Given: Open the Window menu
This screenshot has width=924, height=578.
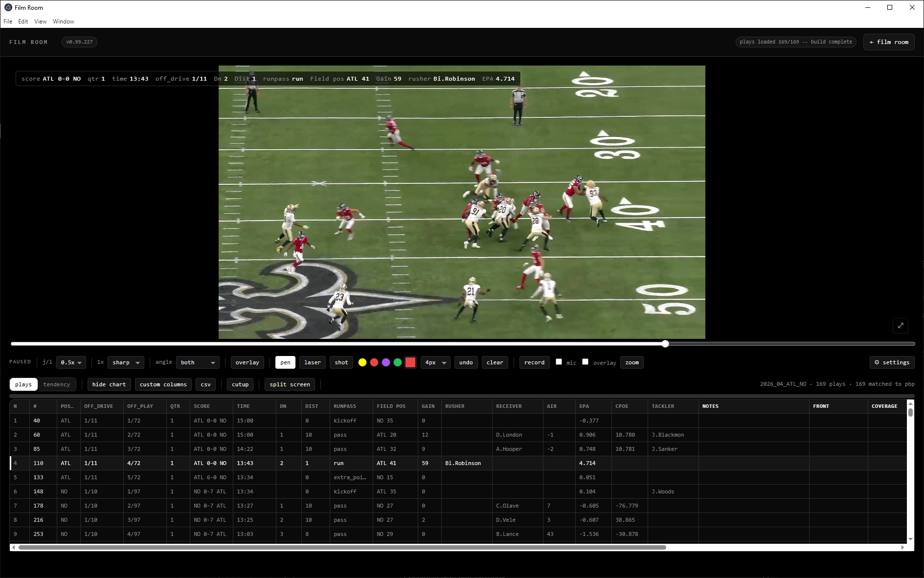Looking at the screenshot, I should (x=64, y=22).
